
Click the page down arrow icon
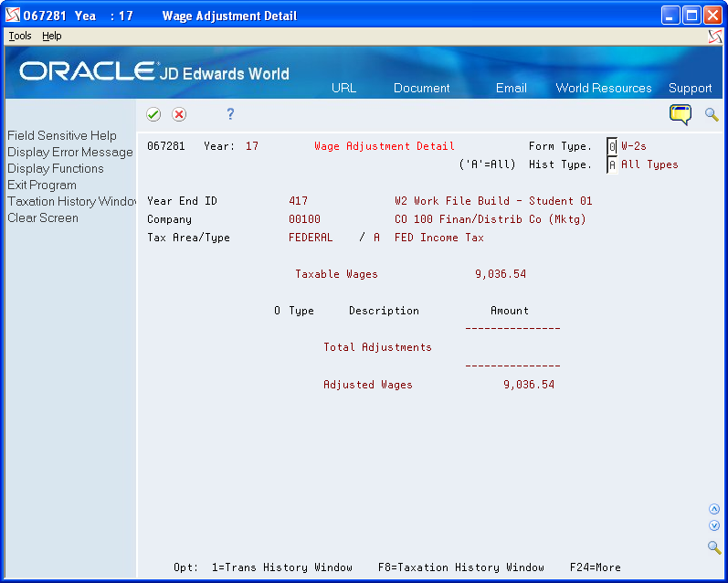pos(714,525)
